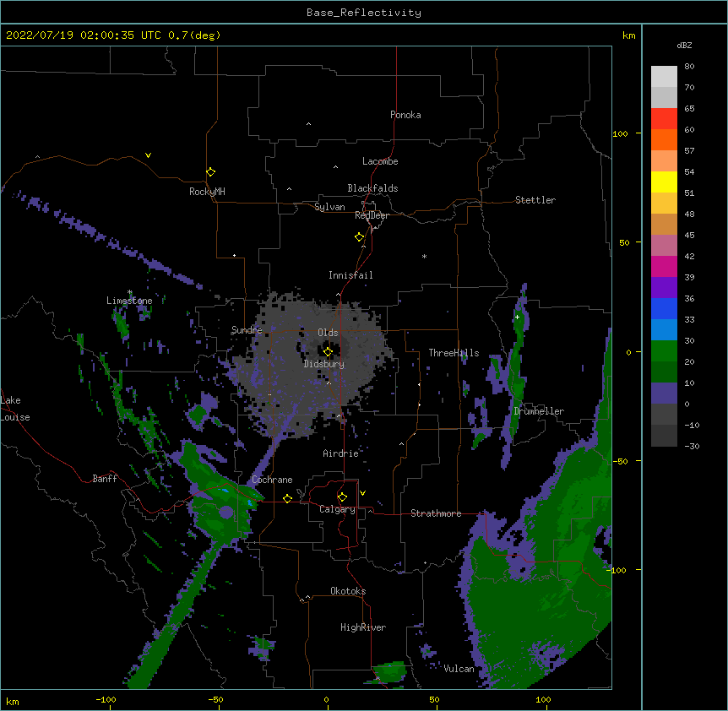Click the Airdrie city label

pos(341,453)
